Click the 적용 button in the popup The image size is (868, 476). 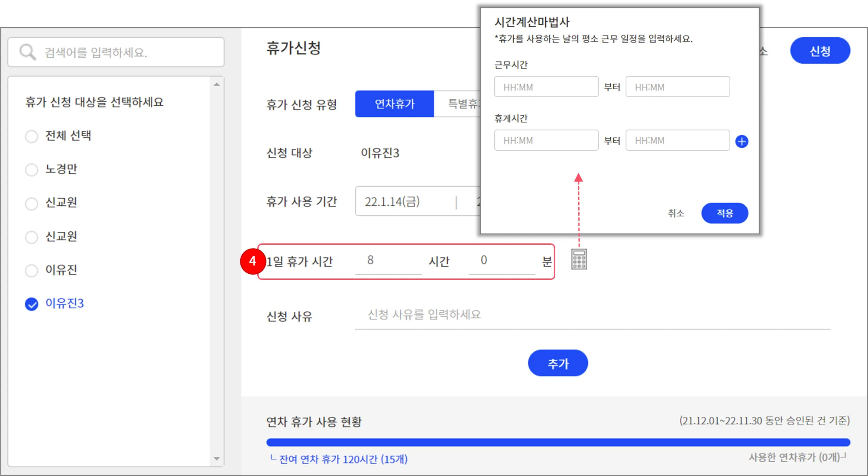click(724, 213)
